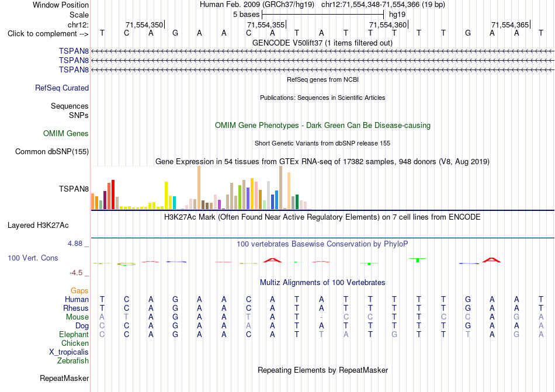The width and height of the screenshot is (555, 392).
Task: Click 'Publications: Sequences in Scientific Articles' title
Action: (322, 98)
